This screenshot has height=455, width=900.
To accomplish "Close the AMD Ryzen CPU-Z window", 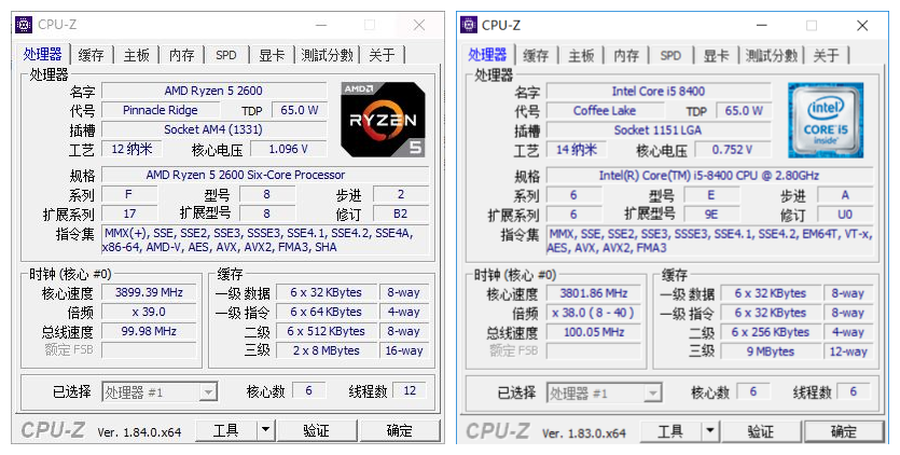I will pyautogui.click(x=419, y=24).
